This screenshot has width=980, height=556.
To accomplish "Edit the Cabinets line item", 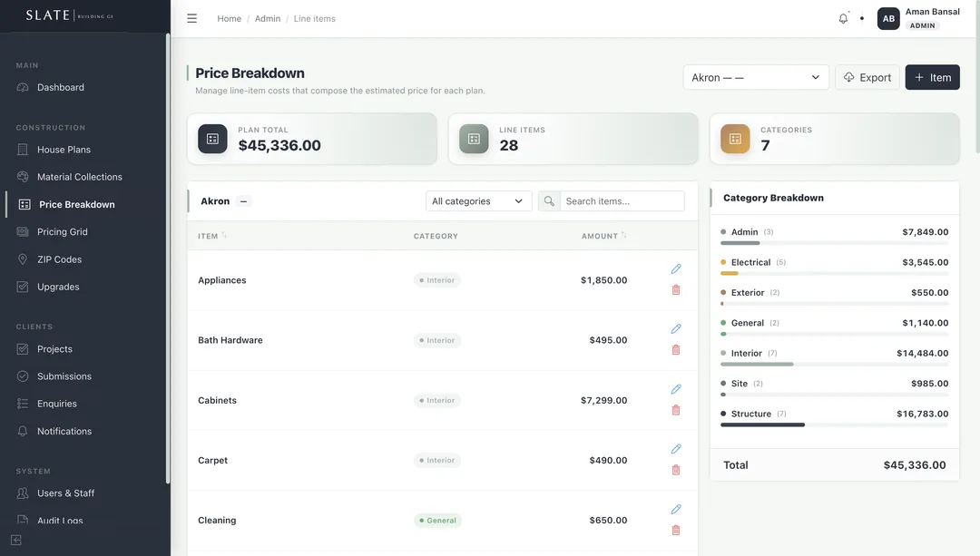I will pyautogui.click(x=676, y=389).
